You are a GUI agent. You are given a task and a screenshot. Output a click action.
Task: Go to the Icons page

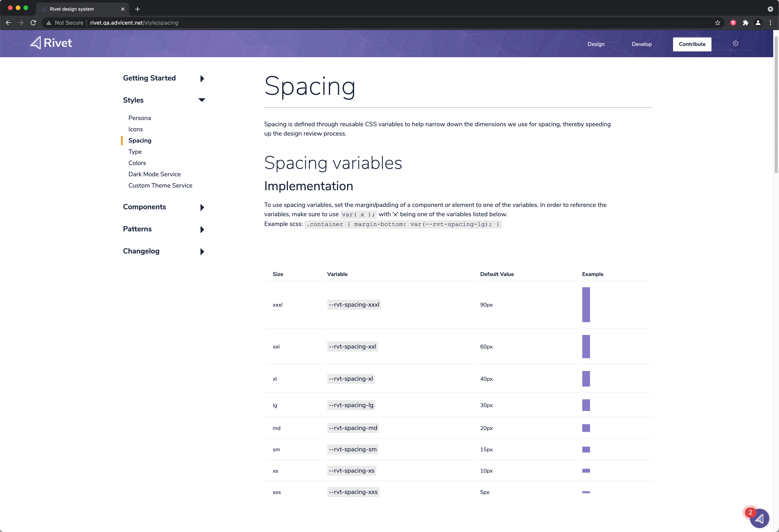pyautogui.click(x=135, y=129)
